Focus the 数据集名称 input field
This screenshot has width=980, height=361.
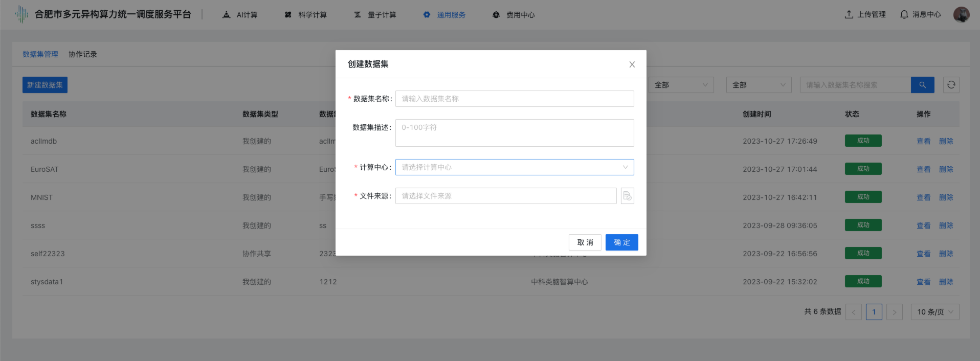coord(514,99)
